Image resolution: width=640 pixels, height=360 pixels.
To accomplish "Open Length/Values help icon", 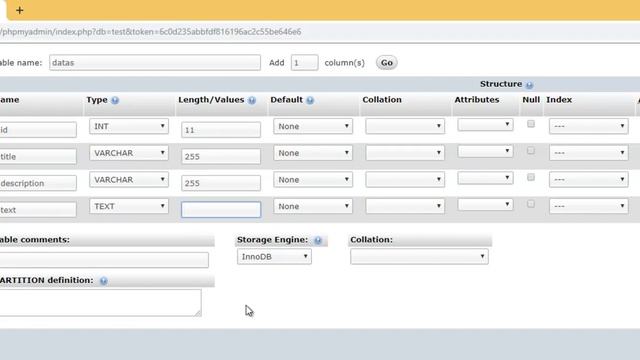I will click(x=252, y=100).
